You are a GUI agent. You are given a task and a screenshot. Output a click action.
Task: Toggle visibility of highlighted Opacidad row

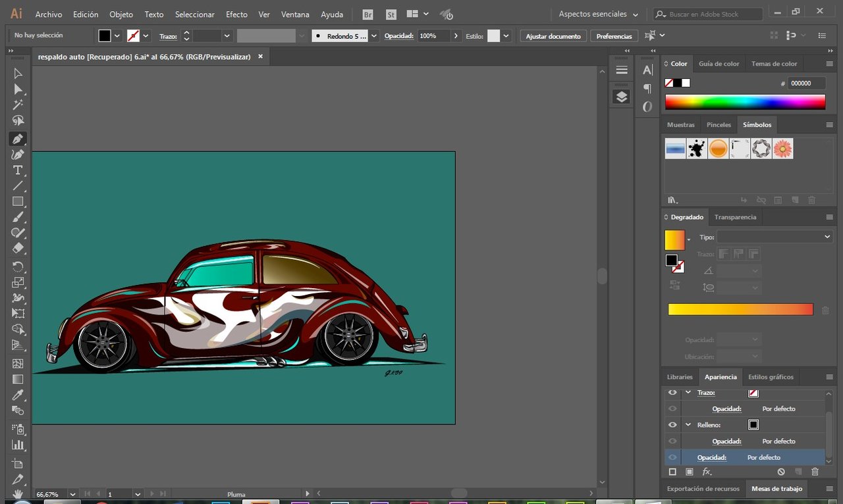(672, 457)
